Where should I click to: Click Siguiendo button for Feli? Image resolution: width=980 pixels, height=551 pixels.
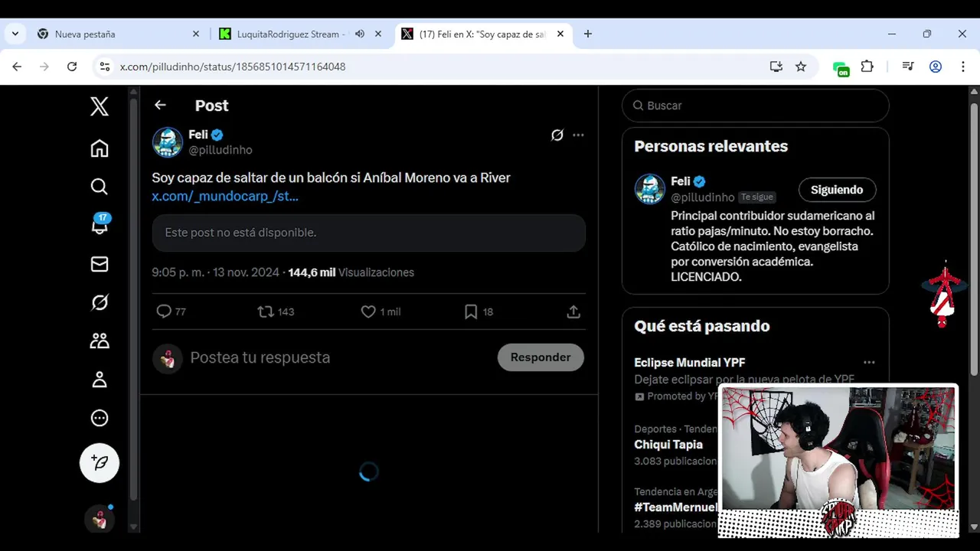[837, 190]
